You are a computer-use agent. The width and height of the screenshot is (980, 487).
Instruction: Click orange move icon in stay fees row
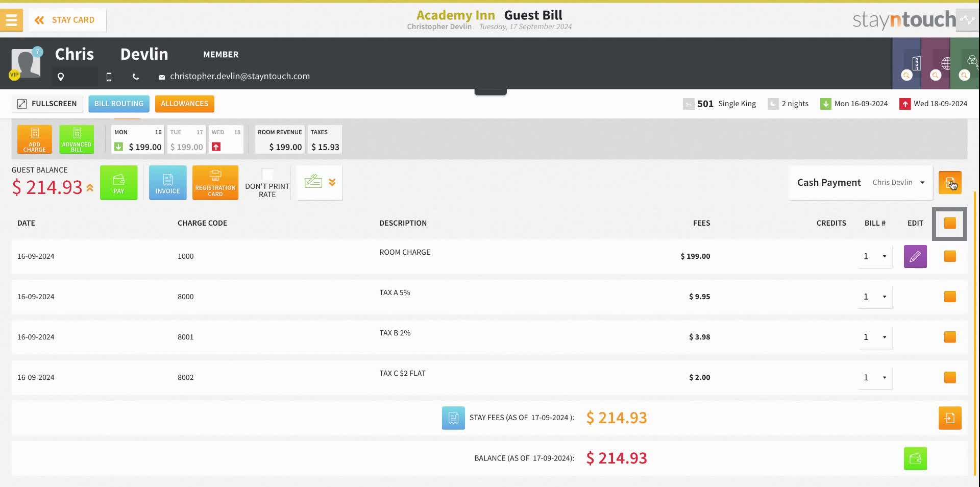coord(950,418)
